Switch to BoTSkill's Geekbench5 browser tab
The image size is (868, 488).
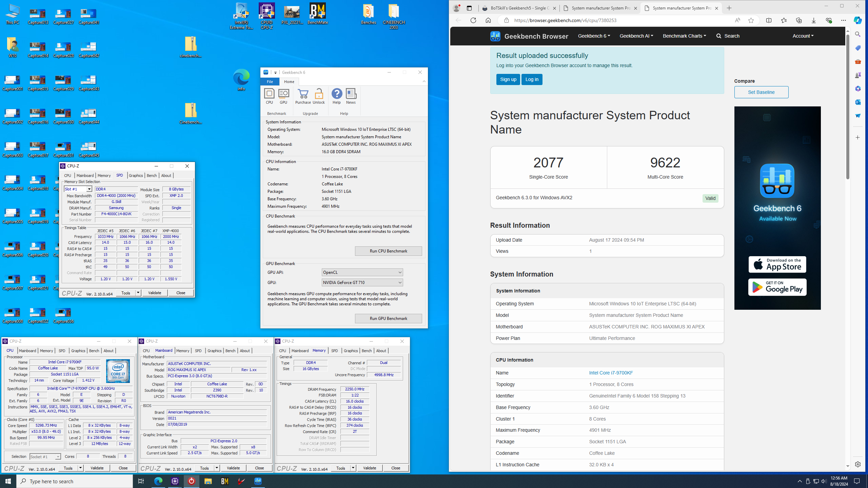[x=519, y=8]
